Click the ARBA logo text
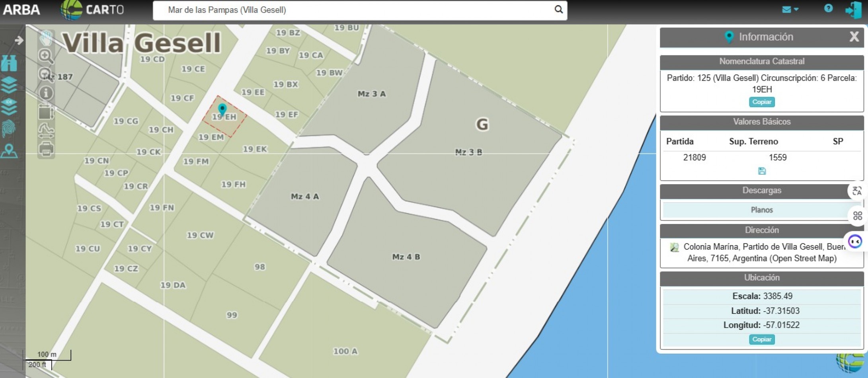The width and height of the screenshot is (868, 378). pos(21,10)
